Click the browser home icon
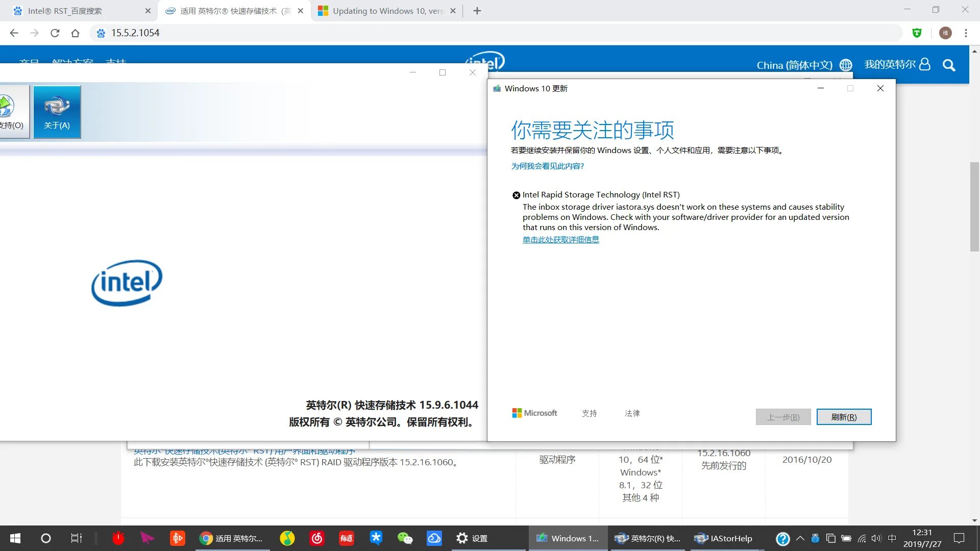Screen dimensions: 980x551 point(75,33)
